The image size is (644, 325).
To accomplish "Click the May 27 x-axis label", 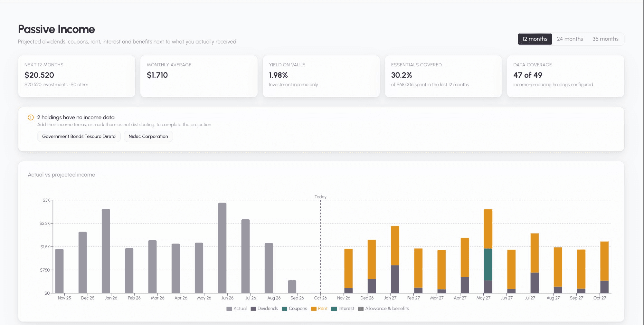I will (x=483, y=298).
